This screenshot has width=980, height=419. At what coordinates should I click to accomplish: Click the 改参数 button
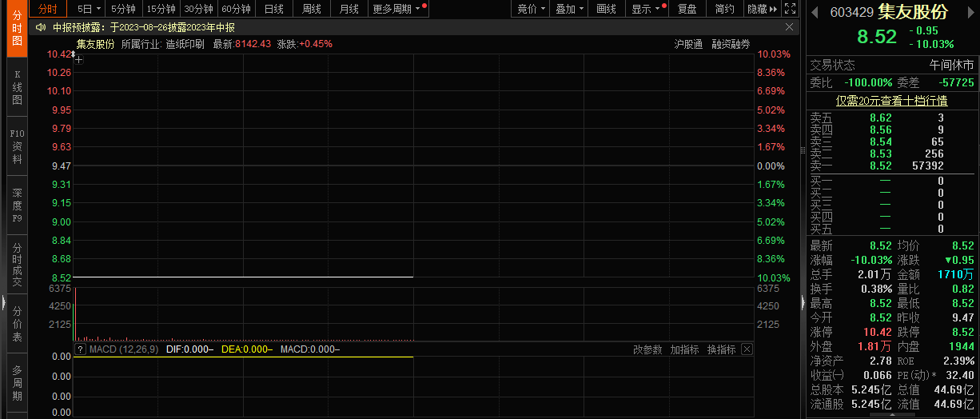(647, 349)
